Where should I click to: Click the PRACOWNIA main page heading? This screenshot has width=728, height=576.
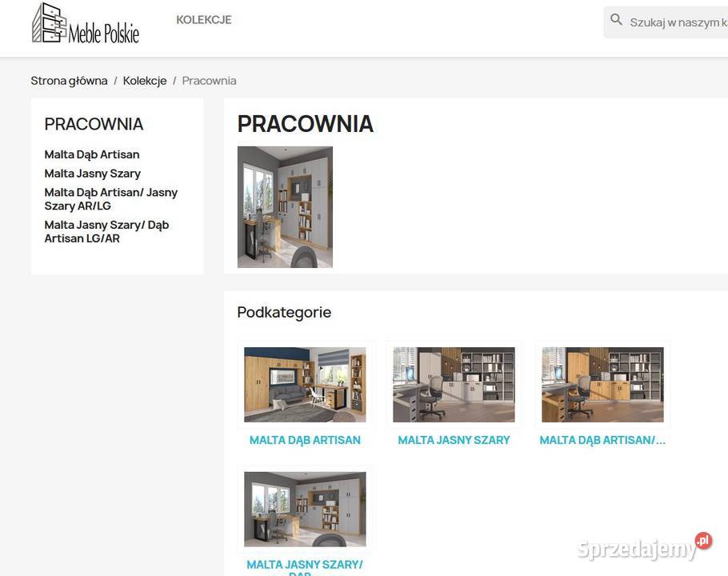306,124
